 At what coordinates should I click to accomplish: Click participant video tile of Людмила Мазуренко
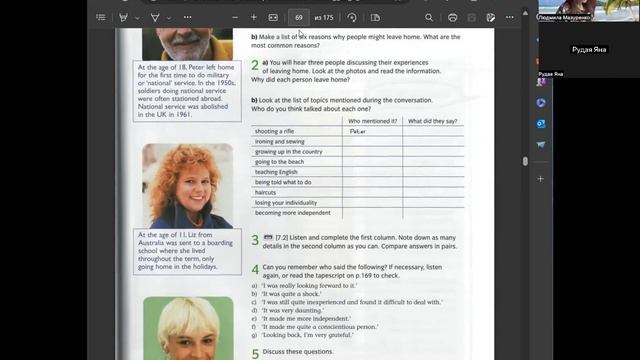[589, 11]
